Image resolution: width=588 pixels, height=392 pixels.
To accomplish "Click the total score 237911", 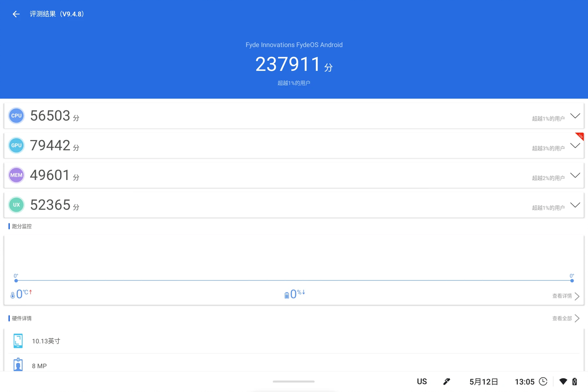I will pyautogui.click(x=288, y=64).
